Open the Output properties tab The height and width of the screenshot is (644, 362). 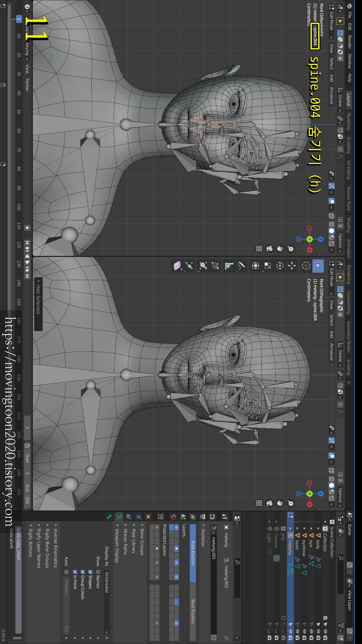click(x=202, y=517)
